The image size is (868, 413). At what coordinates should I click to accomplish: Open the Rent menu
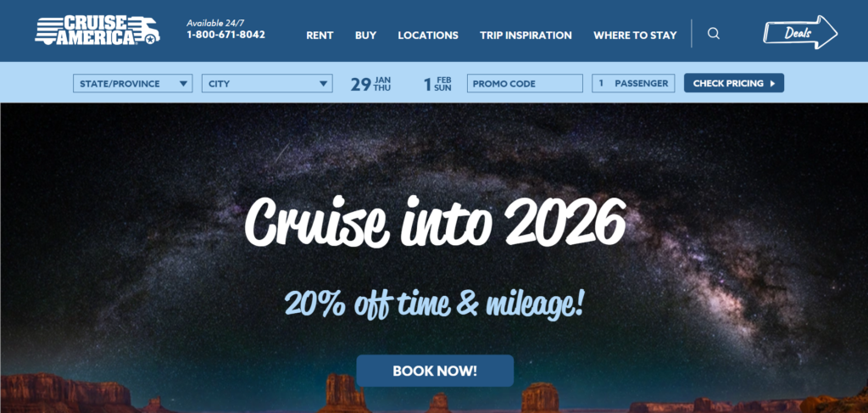(x=320, y=36)
